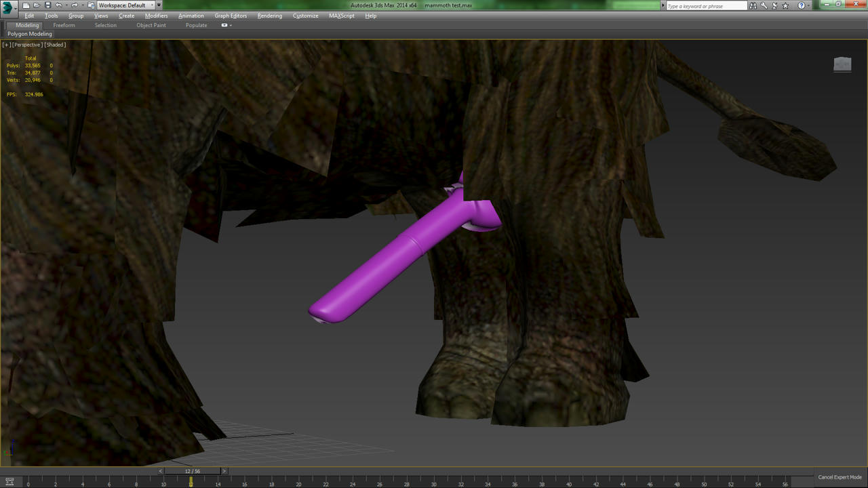Open the Help dropdown arrow
The image size is (868, 488).
[808, 5]
